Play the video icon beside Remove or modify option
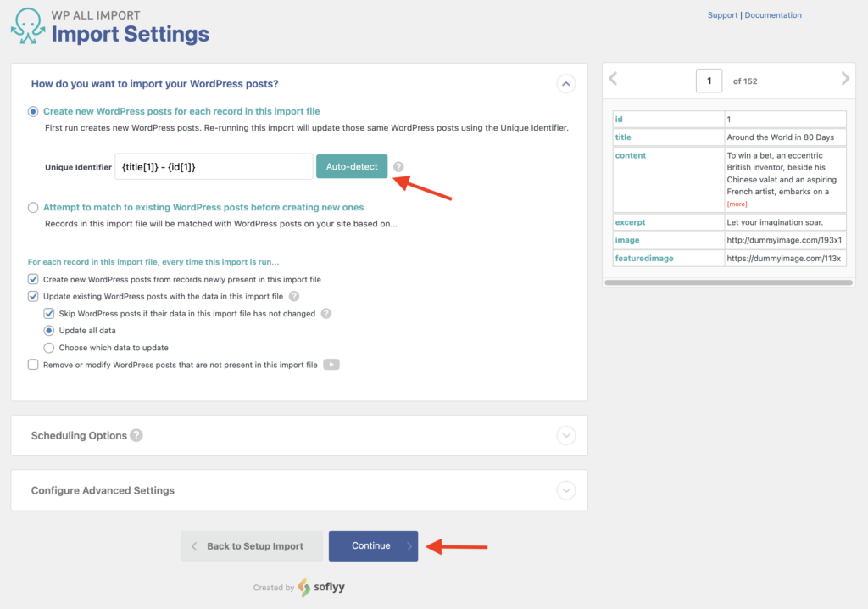The height and width of the screenshot is (609, 868). (331, 364)
